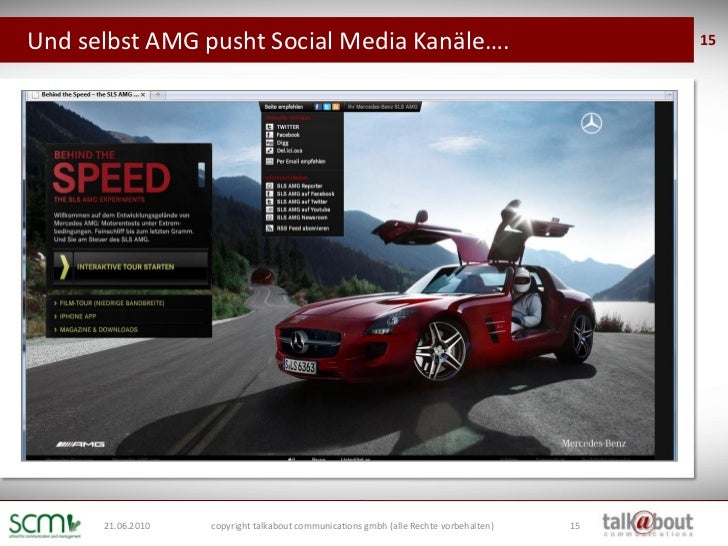Click the slide title Und selbst AMG
Screen dimensions: 728x546
[268, 41]
